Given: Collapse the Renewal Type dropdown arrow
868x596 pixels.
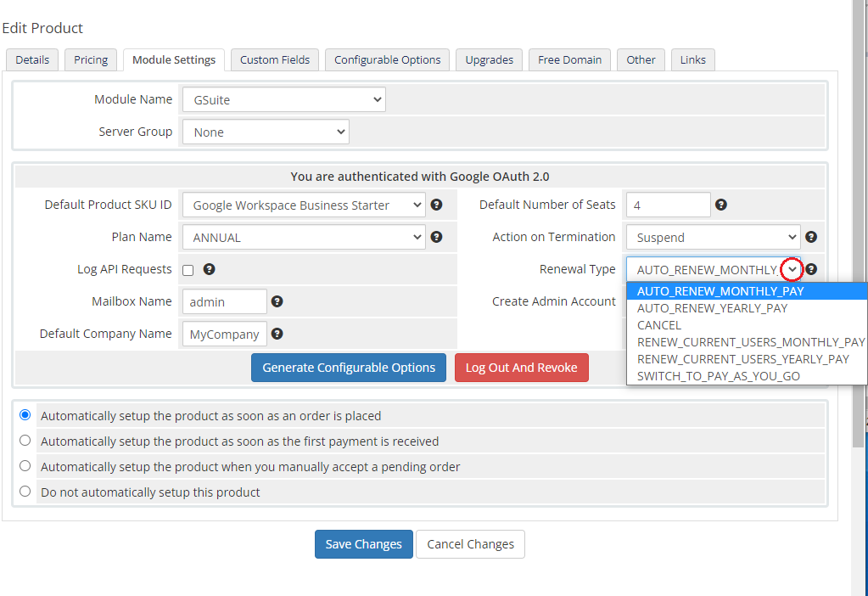Looking at the screenshot, I should (x=792, y=270).
